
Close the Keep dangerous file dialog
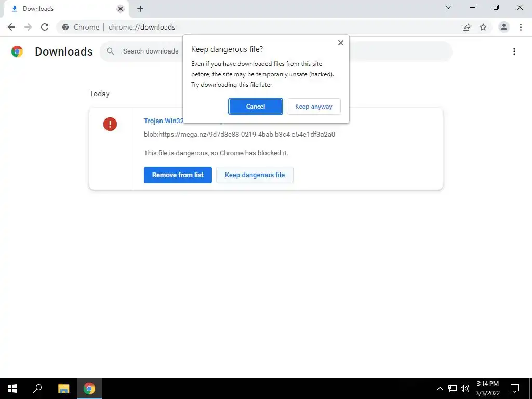click(x=341, y=43)
